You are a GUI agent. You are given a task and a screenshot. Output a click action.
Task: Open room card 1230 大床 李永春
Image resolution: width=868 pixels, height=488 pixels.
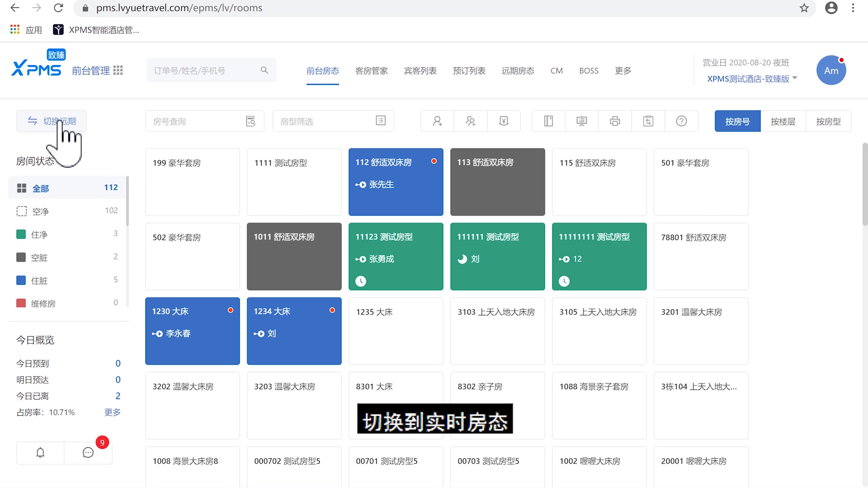point(192,331)
